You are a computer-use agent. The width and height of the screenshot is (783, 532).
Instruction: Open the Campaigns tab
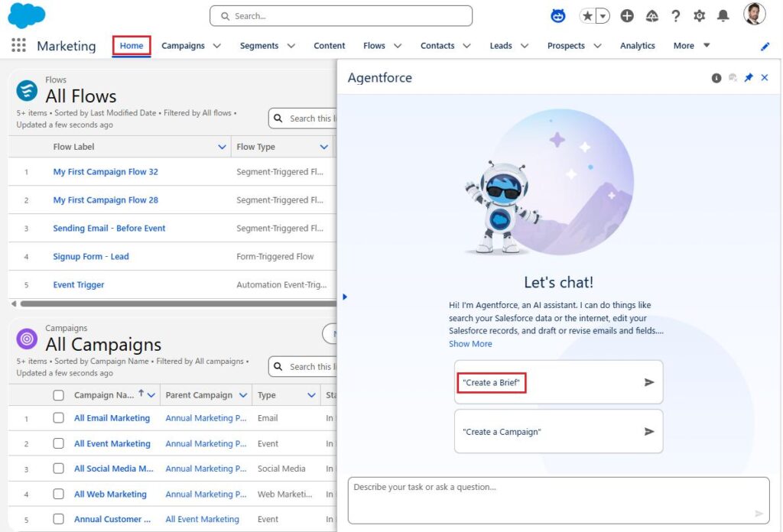point(183,45)
